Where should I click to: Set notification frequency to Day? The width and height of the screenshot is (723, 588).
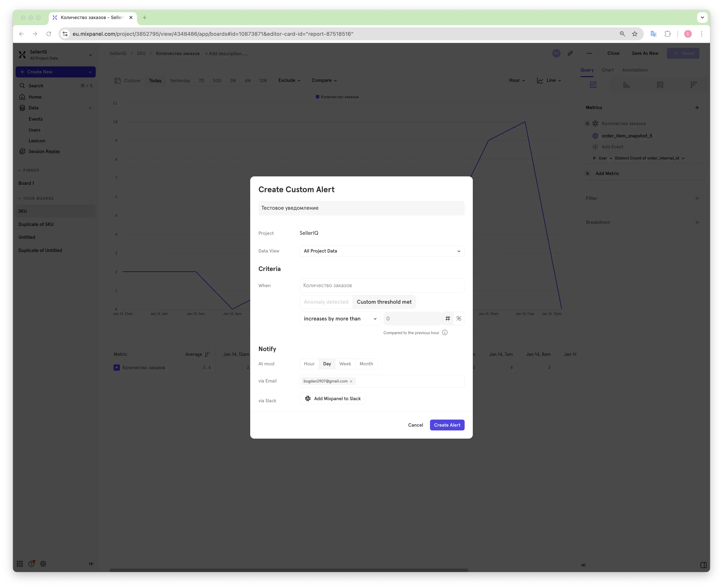[327, 364]
